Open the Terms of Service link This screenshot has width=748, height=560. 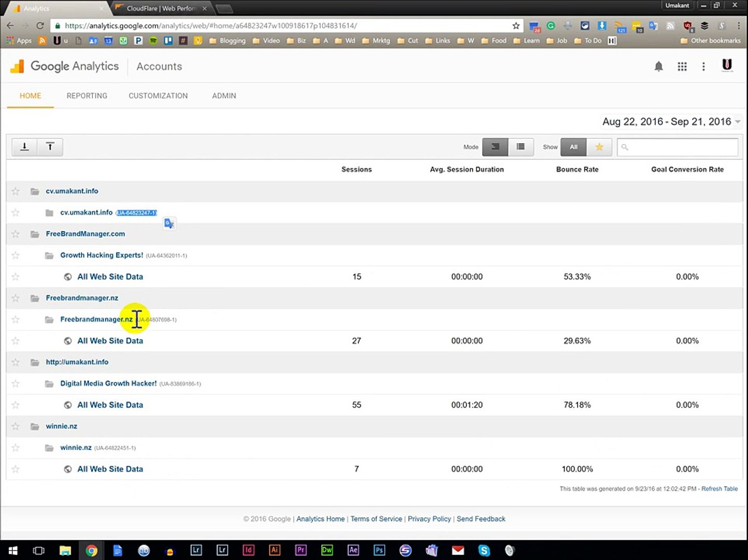(x=376, y=519)
